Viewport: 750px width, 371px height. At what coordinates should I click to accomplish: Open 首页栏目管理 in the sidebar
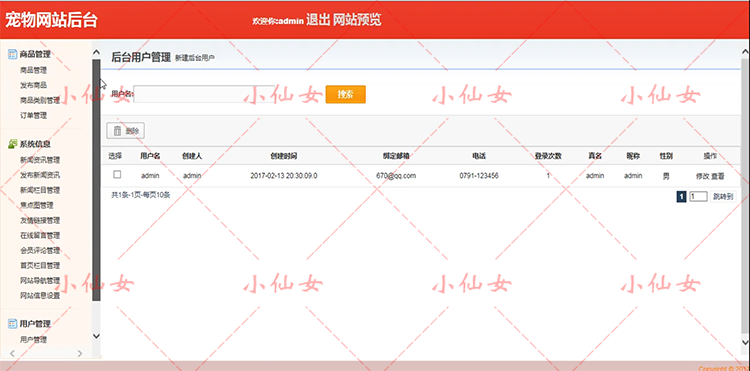(x=40, y=265)
